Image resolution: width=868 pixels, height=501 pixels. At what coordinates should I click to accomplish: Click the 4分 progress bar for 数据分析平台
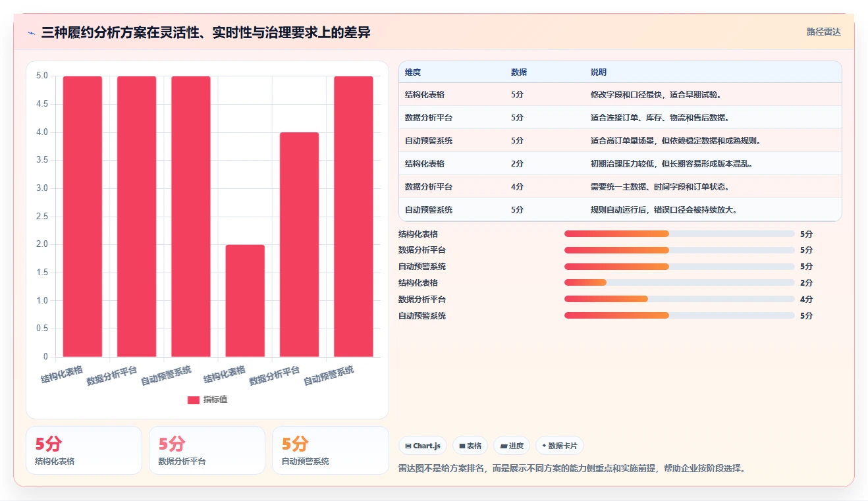click(x=680, y=300)
